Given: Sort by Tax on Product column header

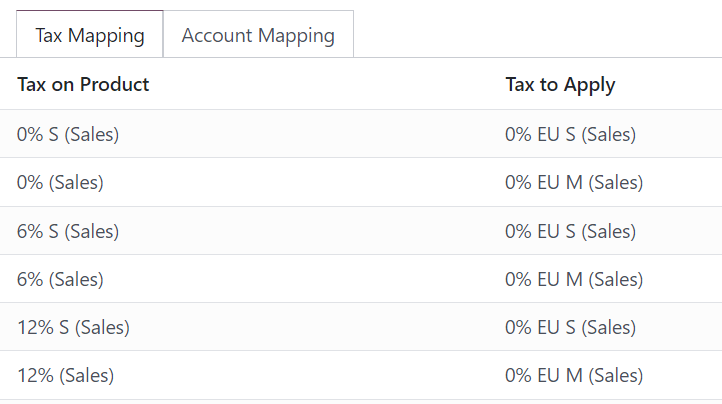Looking at the screenshot, I should click(x=83, y=84).
